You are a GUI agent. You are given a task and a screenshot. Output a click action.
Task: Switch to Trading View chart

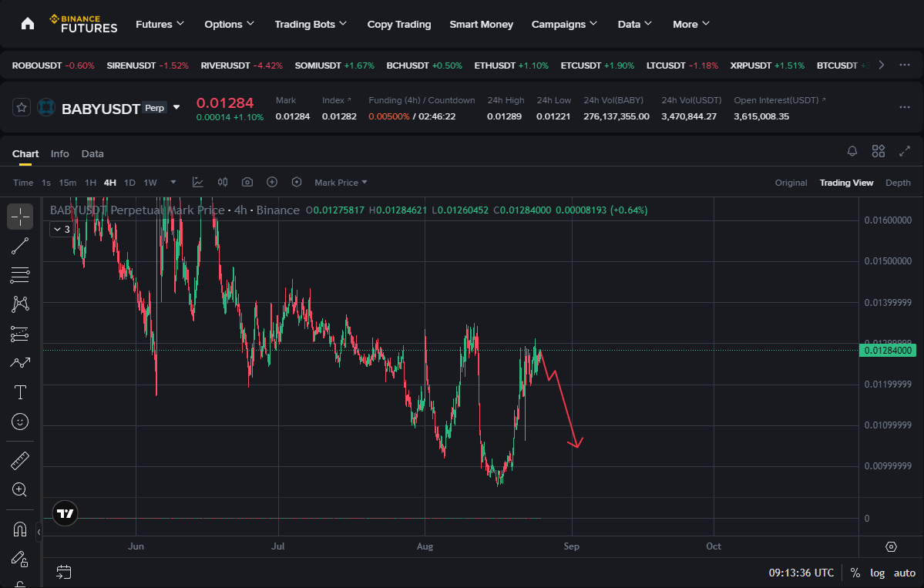point(846,183)
